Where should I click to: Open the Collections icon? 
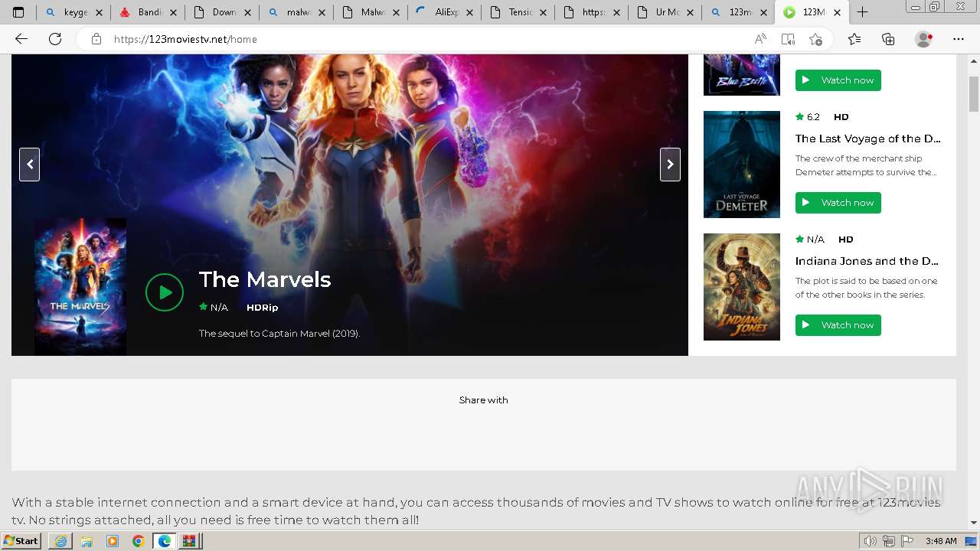tap(888, 39)
